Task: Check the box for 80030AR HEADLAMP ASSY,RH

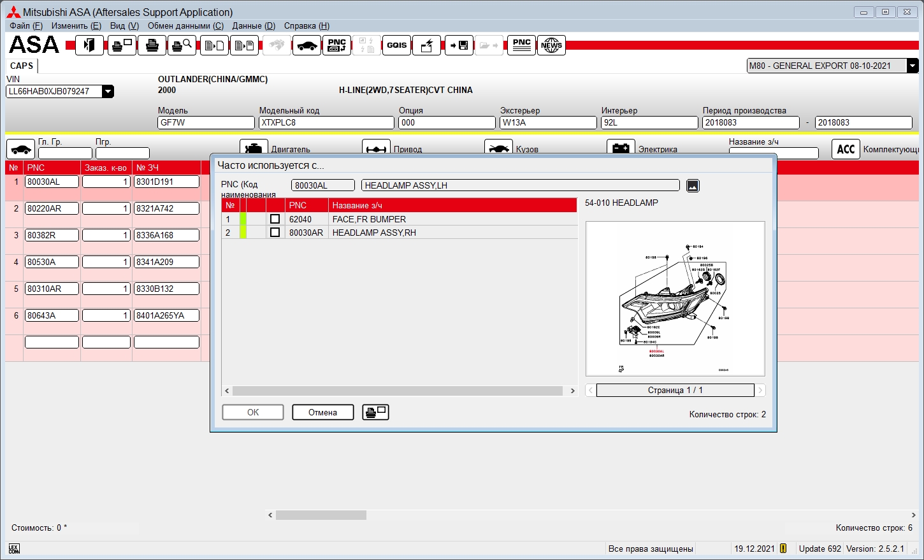Action: point(275,233)
